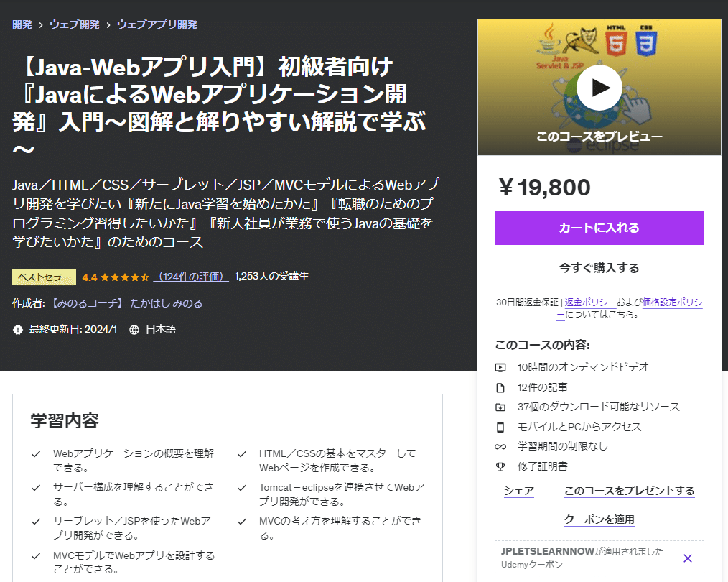Screen dimensions: 728x582
Task: Click the このコースをプレビュー label
Action: 599,137
